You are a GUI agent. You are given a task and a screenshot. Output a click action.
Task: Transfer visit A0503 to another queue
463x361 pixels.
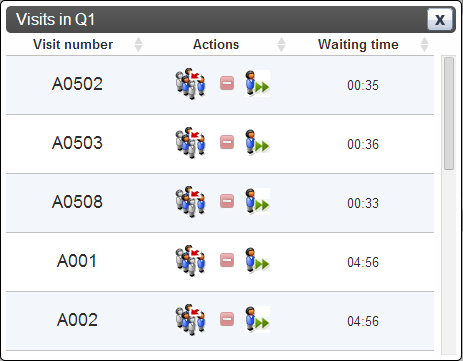190,143
